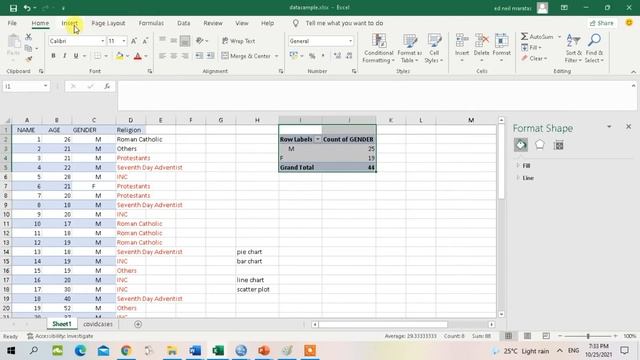This screenshot has width=640, height=360.
Task: Open Cell Styles gallery
Action: pos(434,49)
